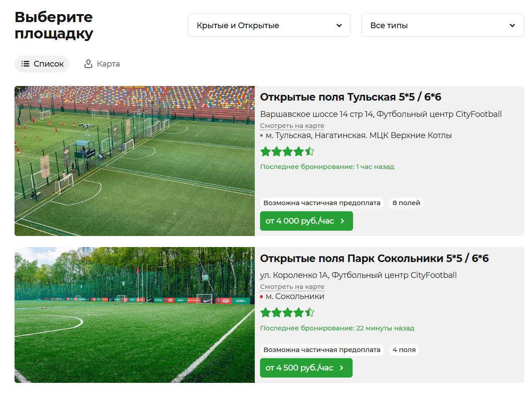532x393 pixels.
Task: Click the list icon in Список tab
Action: (26, 64)
